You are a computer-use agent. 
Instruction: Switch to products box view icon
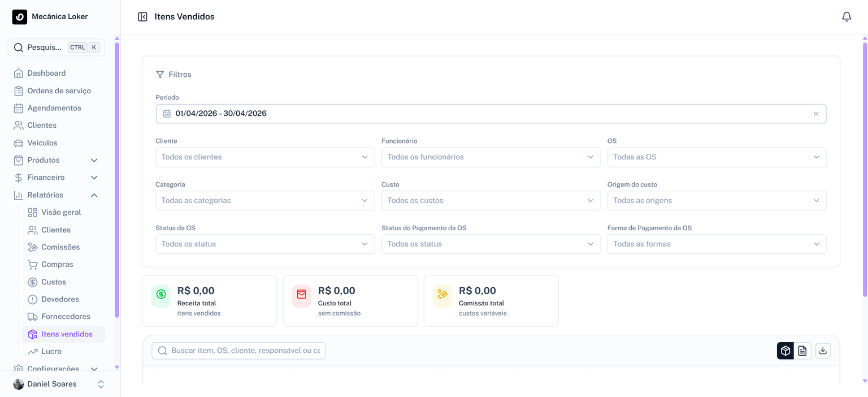click(785, 351)
